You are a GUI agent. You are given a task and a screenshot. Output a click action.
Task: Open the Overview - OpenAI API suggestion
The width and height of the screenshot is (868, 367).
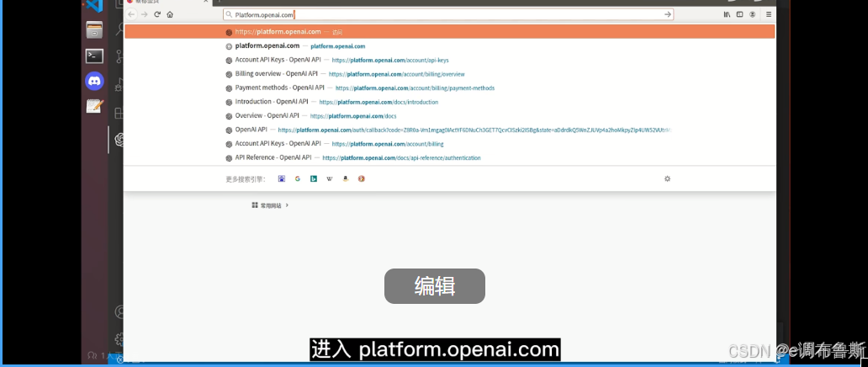449,116
